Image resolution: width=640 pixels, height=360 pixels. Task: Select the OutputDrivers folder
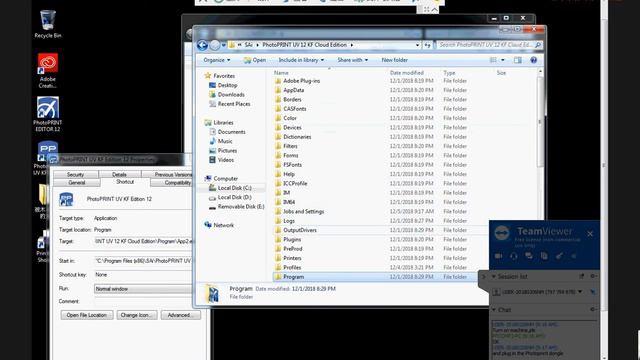pyautogui.click(x=300, y=230)
